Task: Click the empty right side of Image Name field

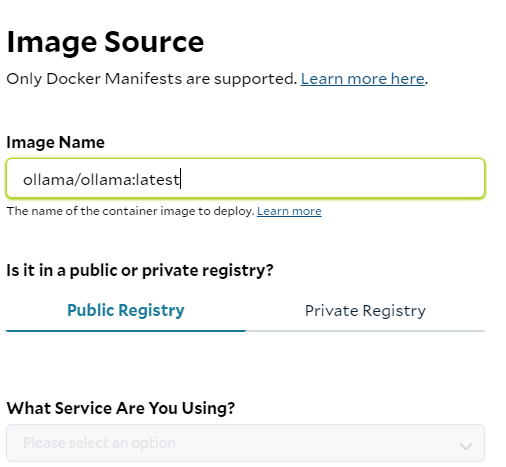Action: [333, 178]
